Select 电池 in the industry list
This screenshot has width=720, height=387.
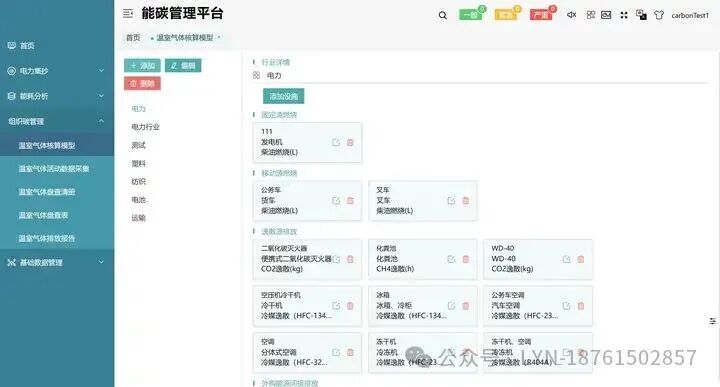(139, 200)
